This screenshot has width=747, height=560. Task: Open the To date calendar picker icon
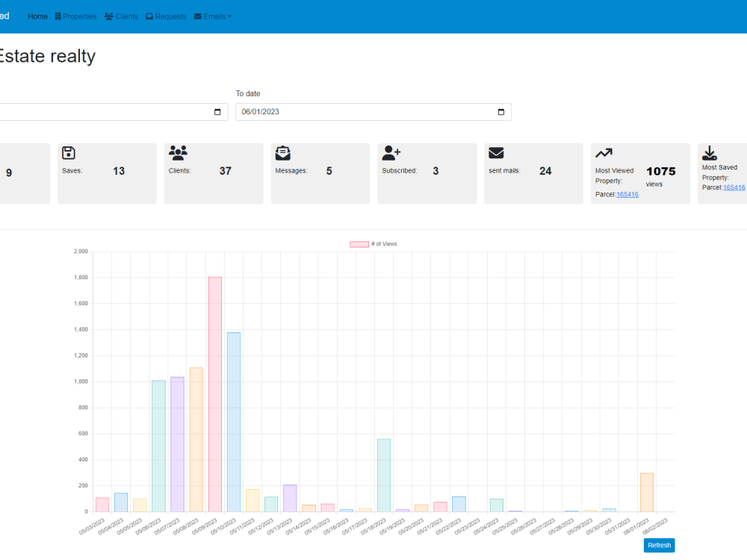point(500,112)
